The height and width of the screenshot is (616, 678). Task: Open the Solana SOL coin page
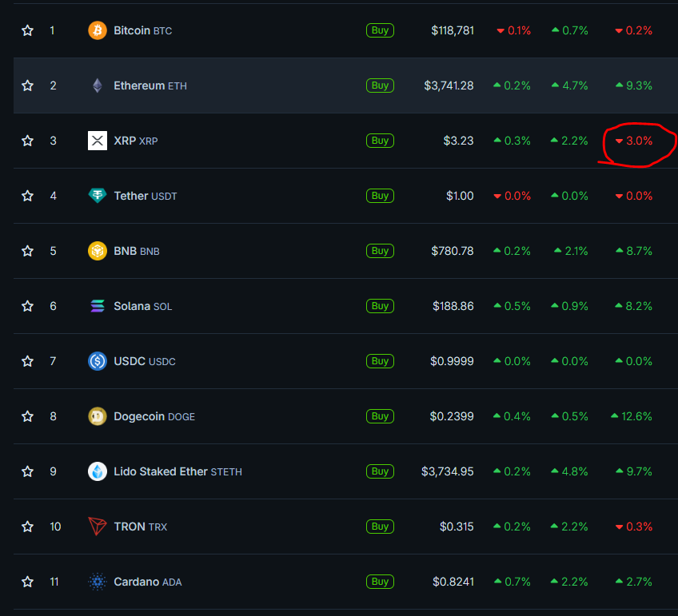pos(142,306)
